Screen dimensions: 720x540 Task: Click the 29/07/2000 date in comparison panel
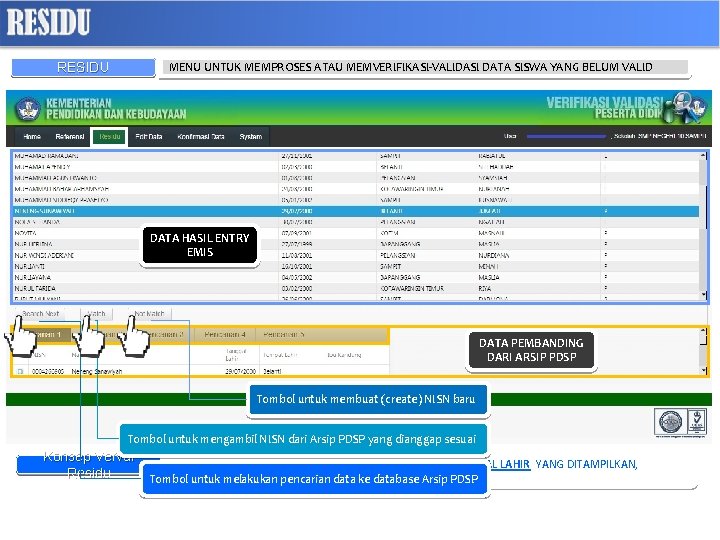tap(240, 371)
